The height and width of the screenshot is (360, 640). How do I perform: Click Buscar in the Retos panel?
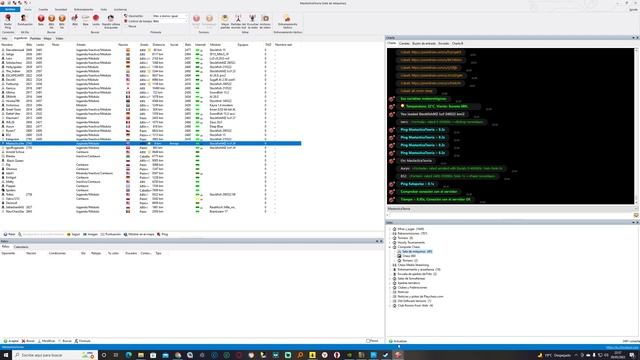click(x=65, y=341)
